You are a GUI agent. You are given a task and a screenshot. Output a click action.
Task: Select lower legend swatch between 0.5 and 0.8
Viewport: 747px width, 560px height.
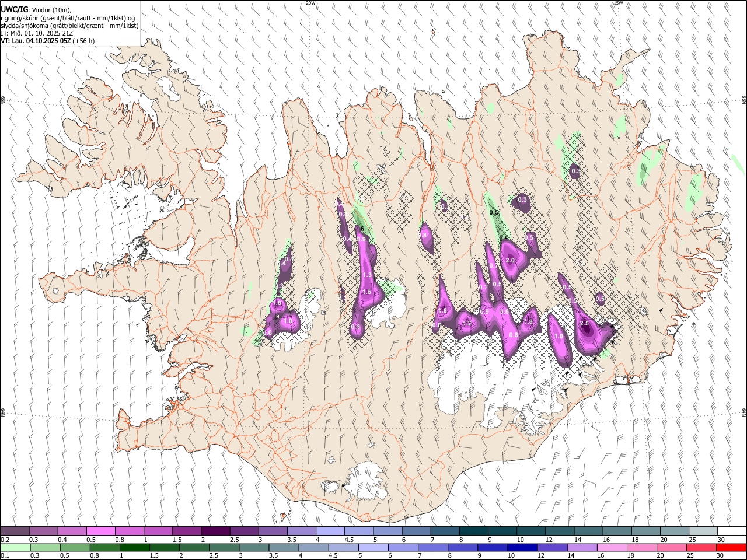pos(75,547)
